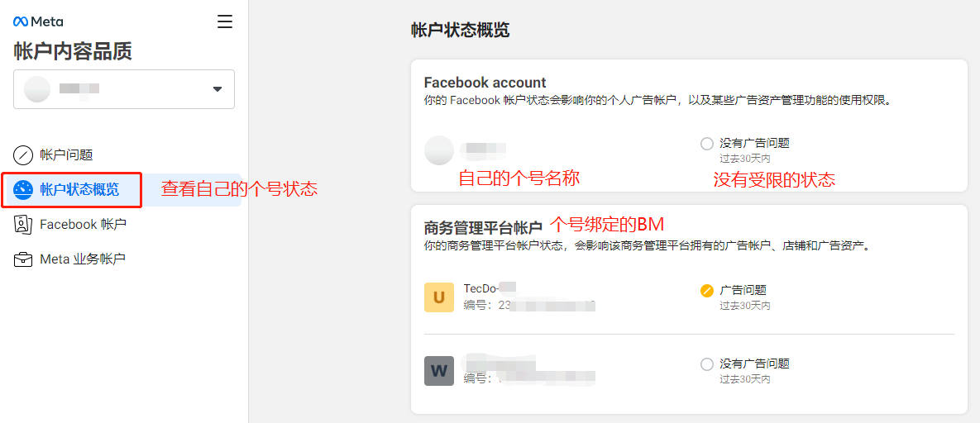This screenshot has width=980, height=423.
Task: Open Meta 业务帐户 menu item
Action: coord(83,259)
